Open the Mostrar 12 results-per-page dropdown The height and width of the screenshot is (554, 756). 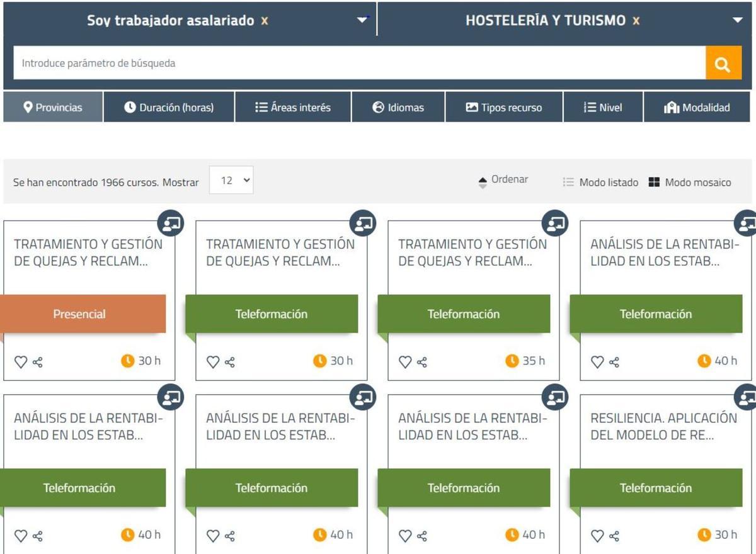click(x=231, y=181)
